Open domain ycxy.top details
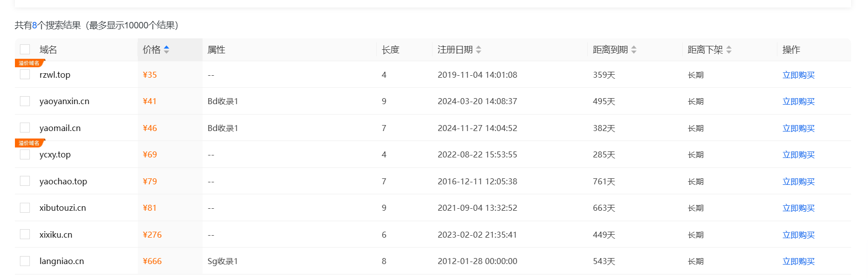868x278 pixels. [x=55, y=155]
